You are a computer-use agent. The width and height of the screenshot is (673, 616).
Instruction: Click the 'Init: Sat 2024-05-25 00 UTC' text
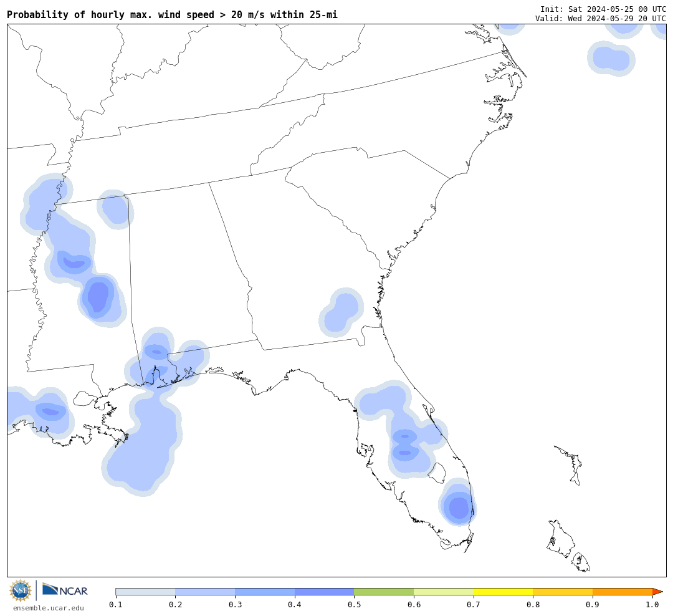603,9
